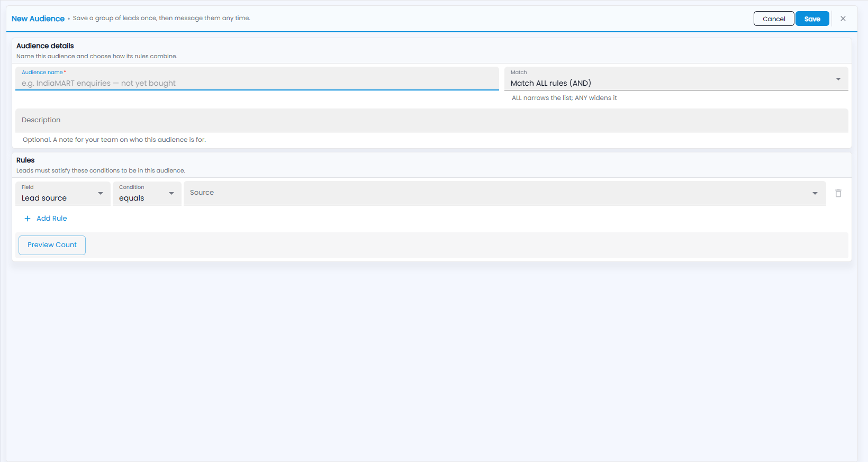Open the Condition dropdown showing equals
Screen dimensions: 868x462
click(147, 193)
